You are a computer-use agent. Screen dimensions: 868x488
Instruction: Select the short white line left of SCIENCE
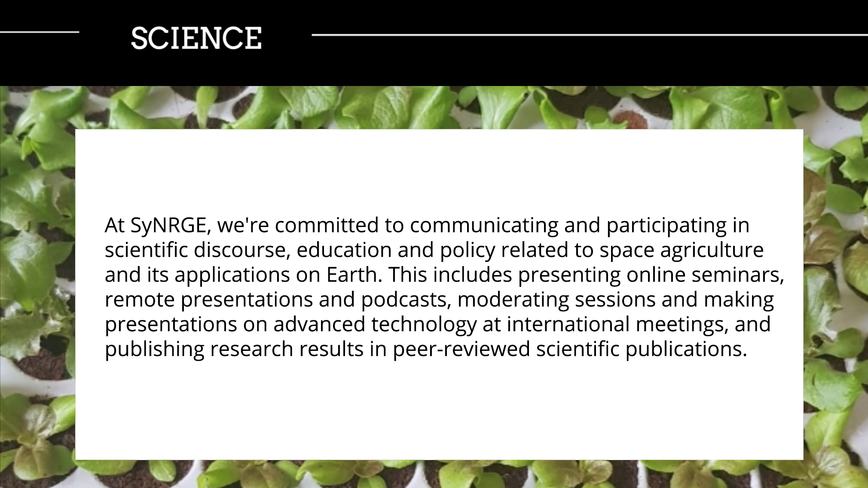[x=40, y=32]
